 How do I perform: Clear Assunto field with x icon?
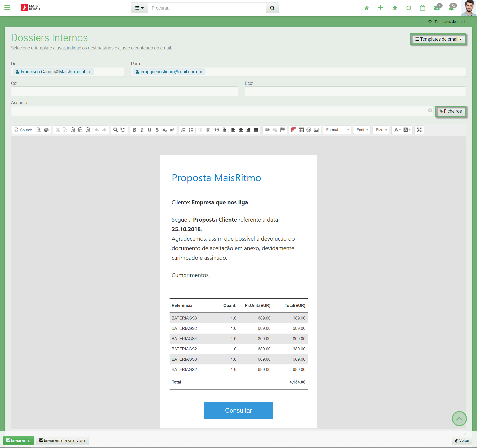point(430,110)
